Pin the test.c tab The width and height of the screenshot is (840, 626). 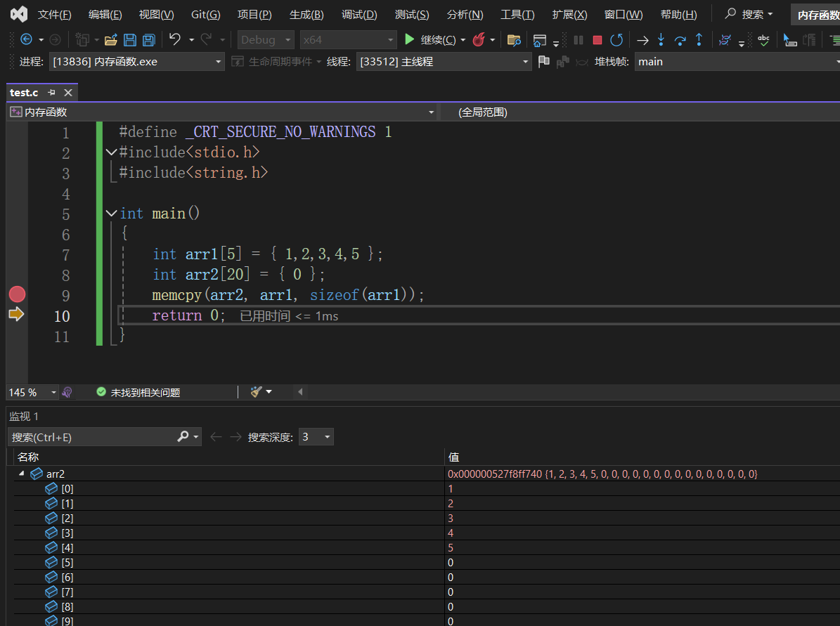pyautogui.click(x=51, y=92)
